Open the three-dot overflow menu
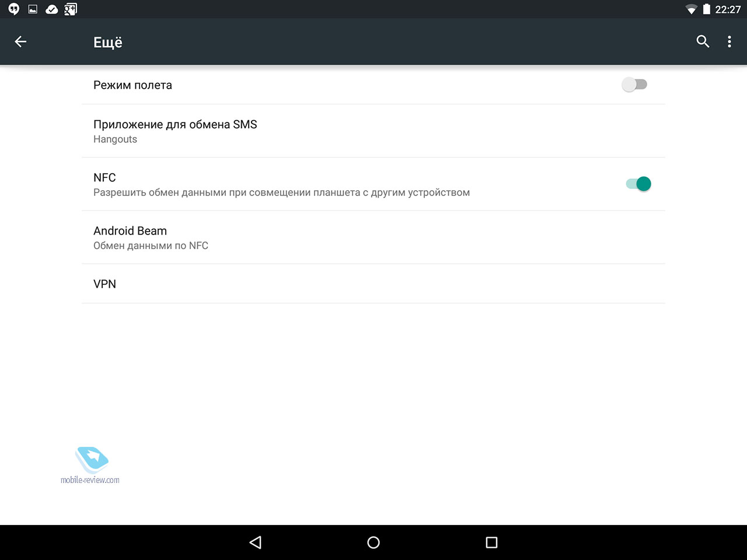747x560 pixels. point(729,41)
